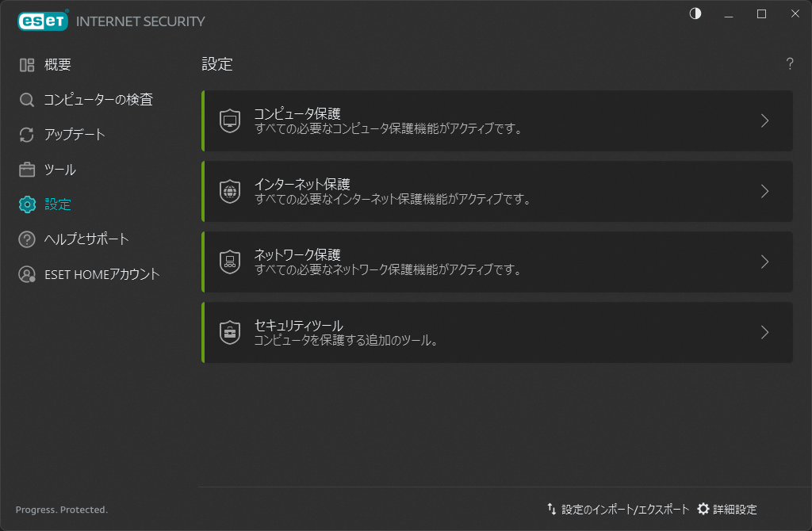Expand コンピュータ保護 with its right chevron
This screenshot has width=812, height=531.
pyautogui.click(x=764, y=121)
